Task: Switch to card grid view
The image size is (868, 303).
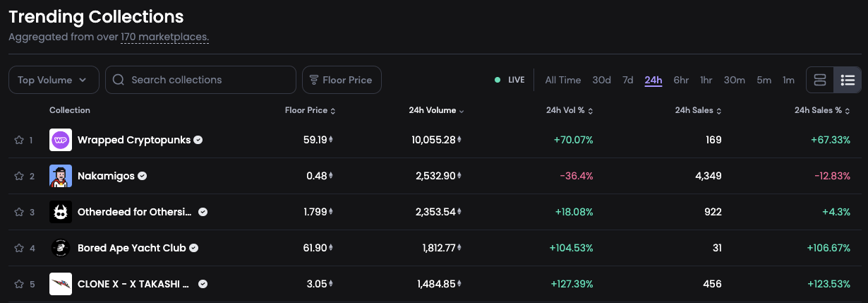Action: pyautogui.click(x=820, y=80)
